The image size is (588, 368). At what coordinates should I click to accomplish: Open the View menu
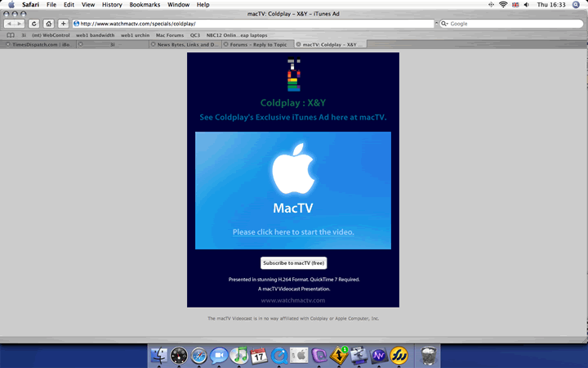88,5
